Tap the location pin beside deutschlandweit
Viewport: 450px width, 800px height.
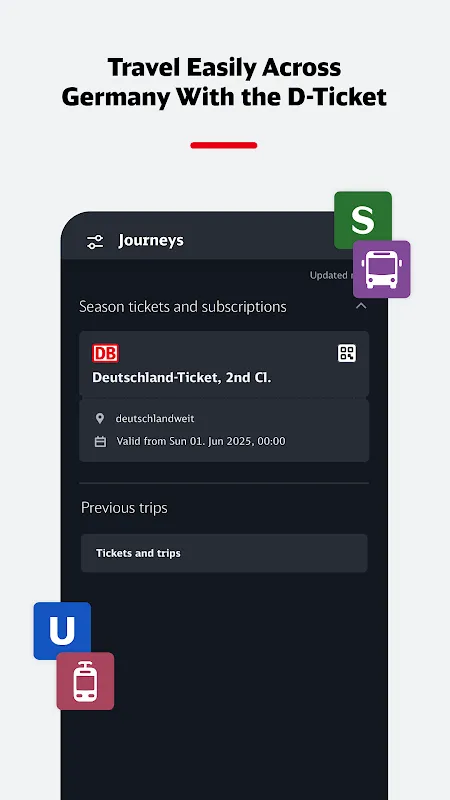[x=100, y=419]
